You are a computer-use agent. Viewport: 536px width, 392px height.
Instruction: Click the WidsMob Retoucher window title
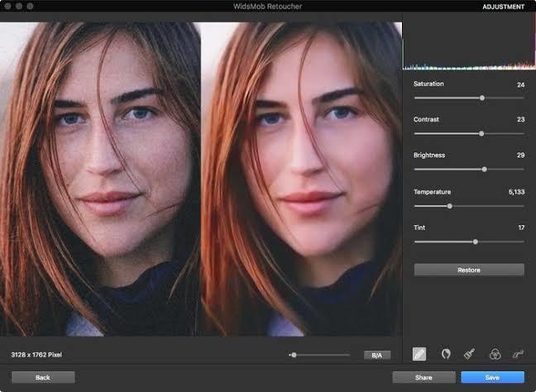[268, 6]
